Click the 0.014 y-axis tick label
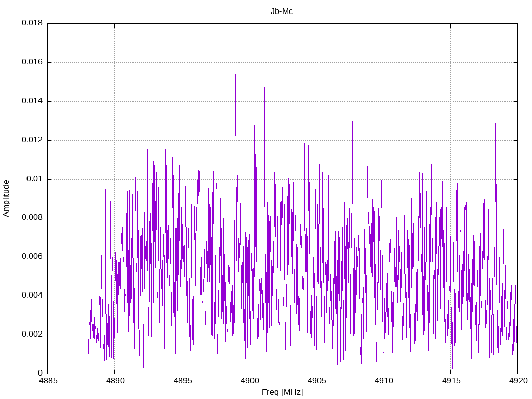The image size is (532, 399). coord(32,101)
